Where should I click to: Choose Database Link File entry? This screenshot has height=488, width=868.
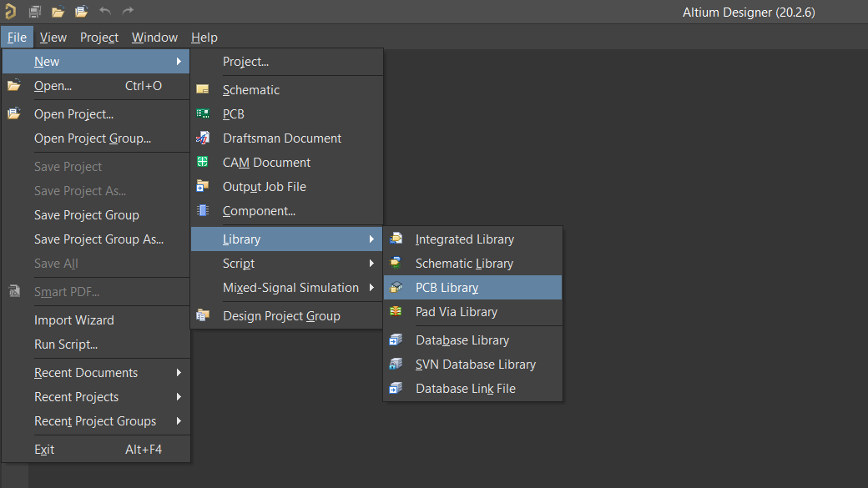(x=465, y=389)
